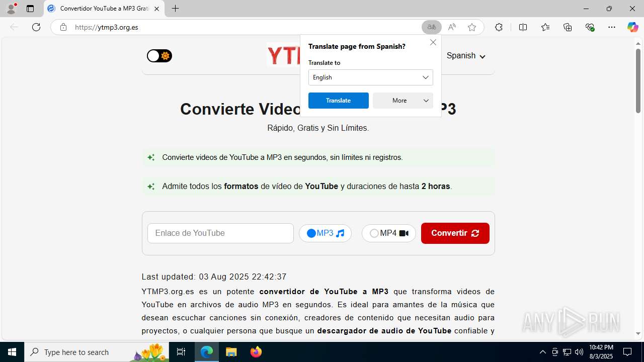Open Task View on the taskbar

(x=181, y=352)
